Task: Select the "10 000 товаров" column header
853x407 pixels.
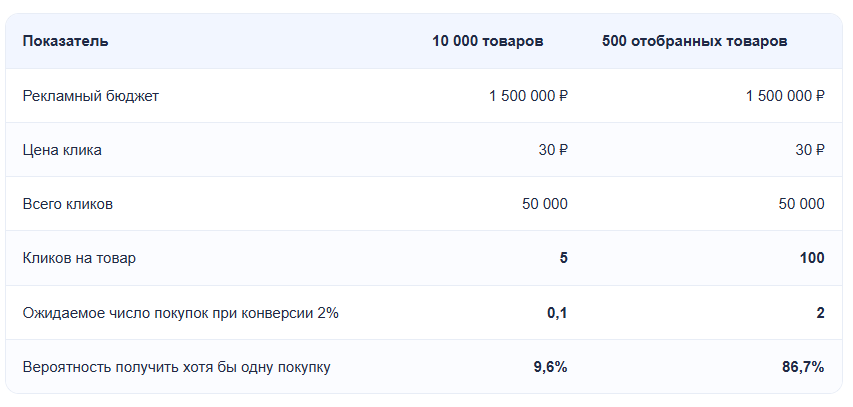Action: (x=487, y=41)
